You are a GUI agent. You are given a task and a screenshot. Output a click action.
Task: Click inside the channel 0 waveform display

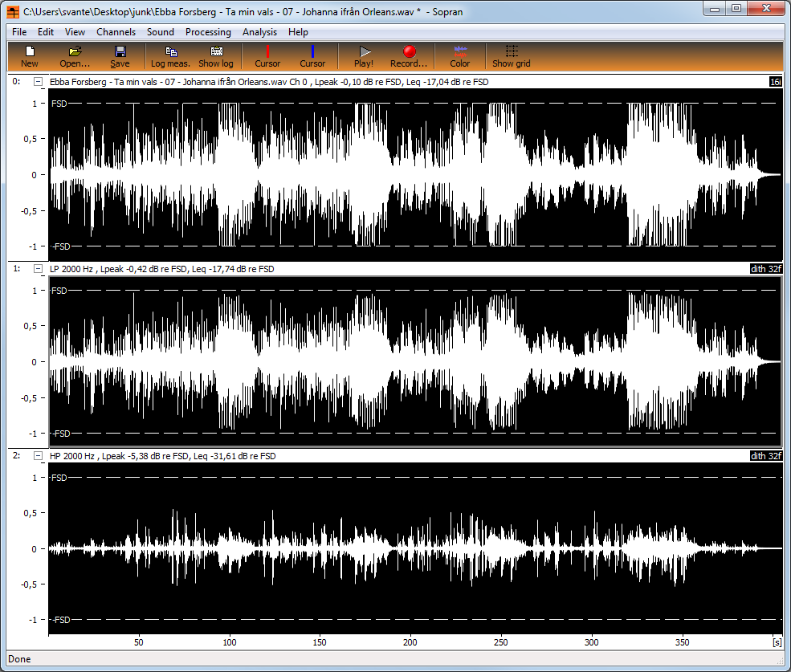[x=415, y=174]
